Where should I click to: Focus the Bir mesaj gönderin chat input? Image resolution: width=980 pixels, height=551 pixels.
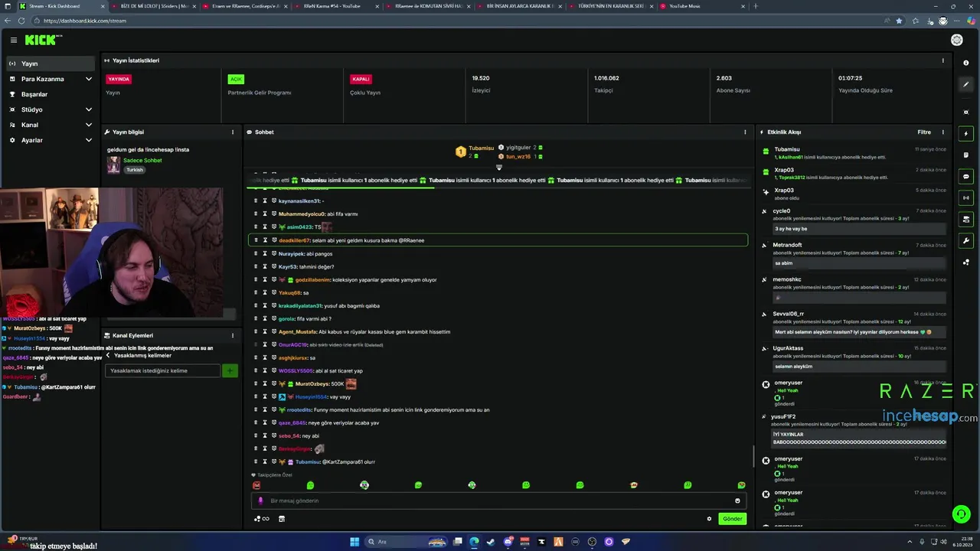tap(498, 500)
